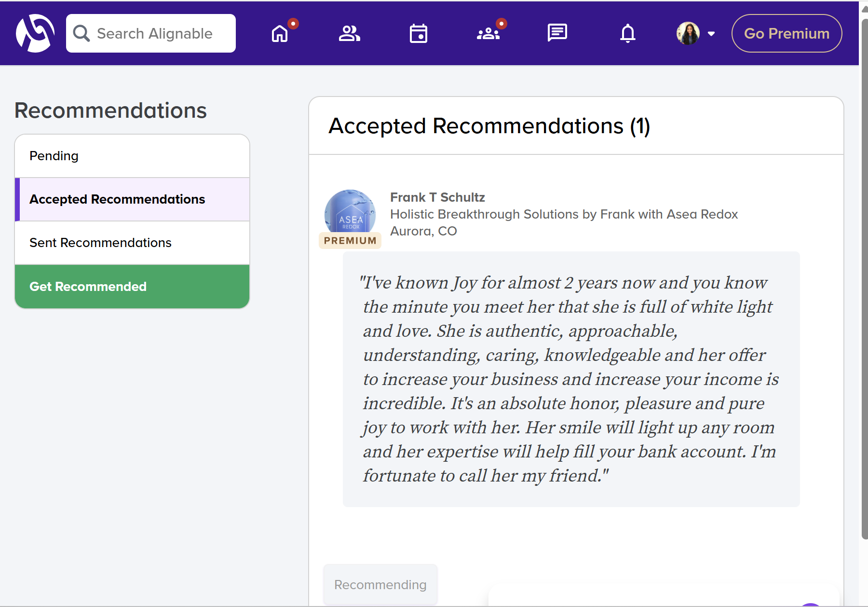Viewport: 868px width, 607px height.
Task: Click the profile avatar photo
Action: (x=688, y=33)
